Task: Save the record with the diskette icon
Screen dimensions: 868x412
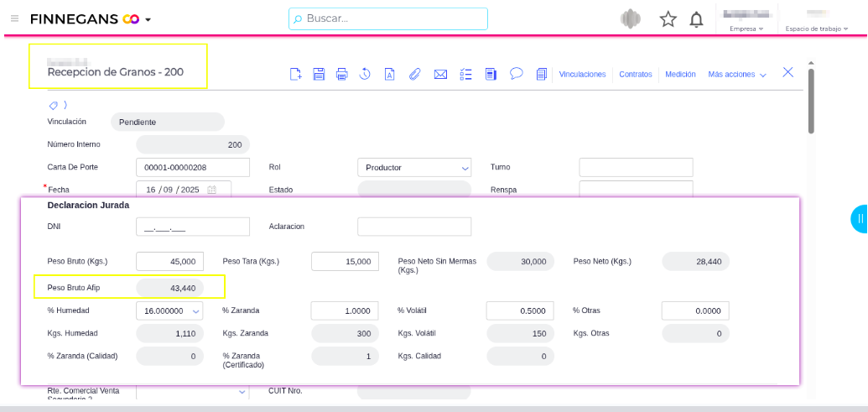Action: [319, 74]
